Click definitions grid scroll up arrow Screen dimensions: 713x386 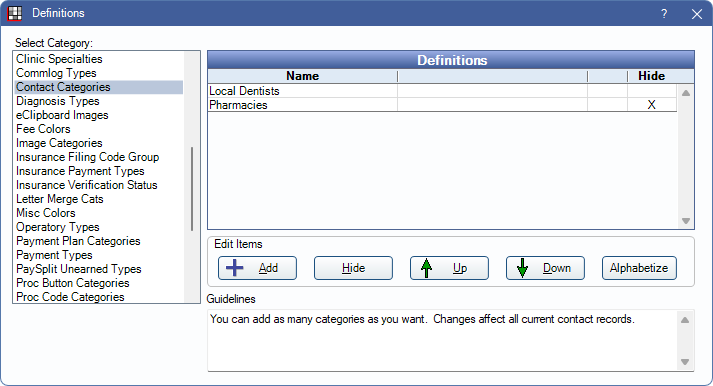(686, 93)
